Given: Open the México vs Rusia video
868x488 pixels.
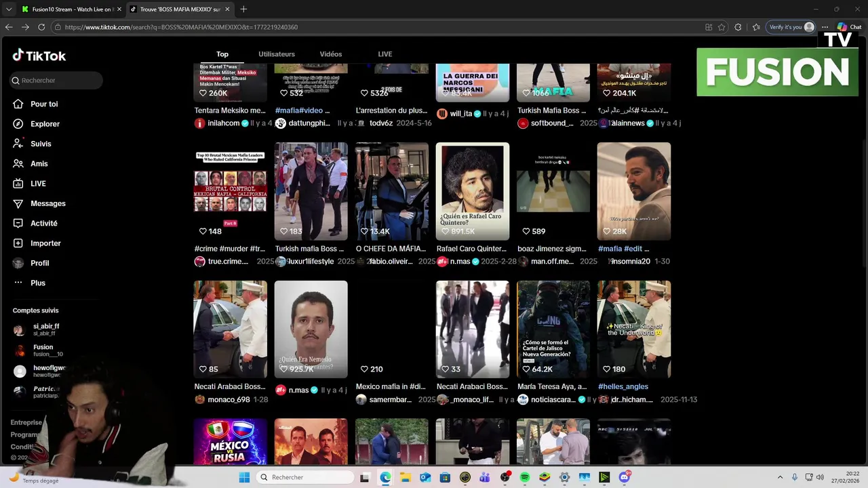Looking at the screenshot, I should pos(231,441).
